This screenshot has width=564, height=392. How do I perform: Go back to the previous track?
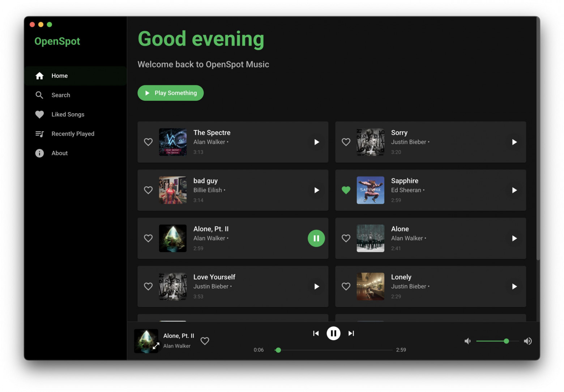pyautogui.click(x=316, y=333)
